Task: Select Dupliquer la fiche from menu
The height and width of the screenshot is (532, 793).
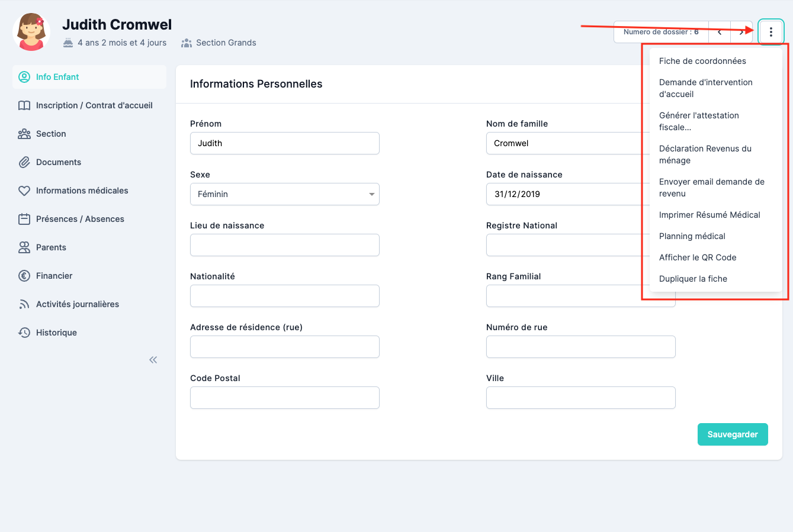Action: pyautogui.click(x=693, y=279)
